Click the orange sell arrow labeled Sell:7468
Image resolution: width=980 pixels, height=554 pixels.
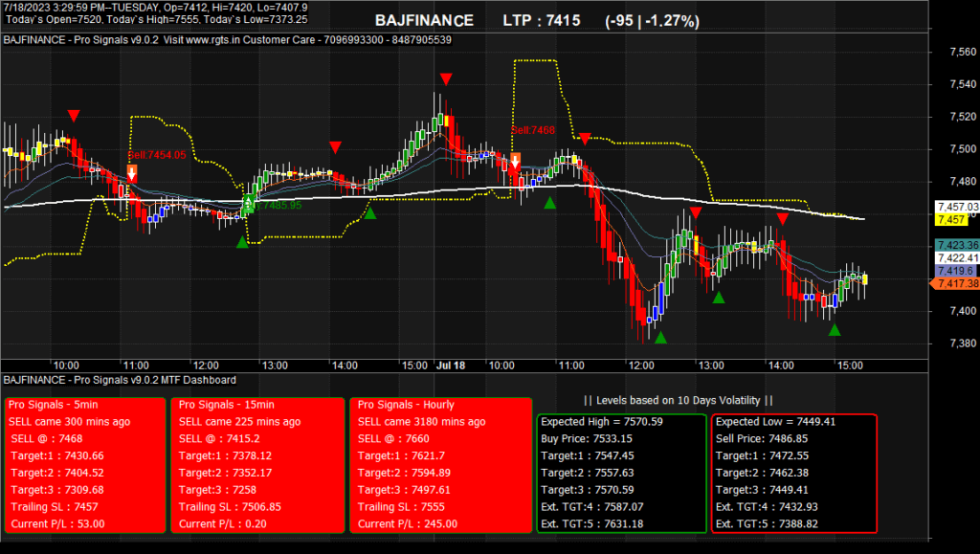coord(515,162)
